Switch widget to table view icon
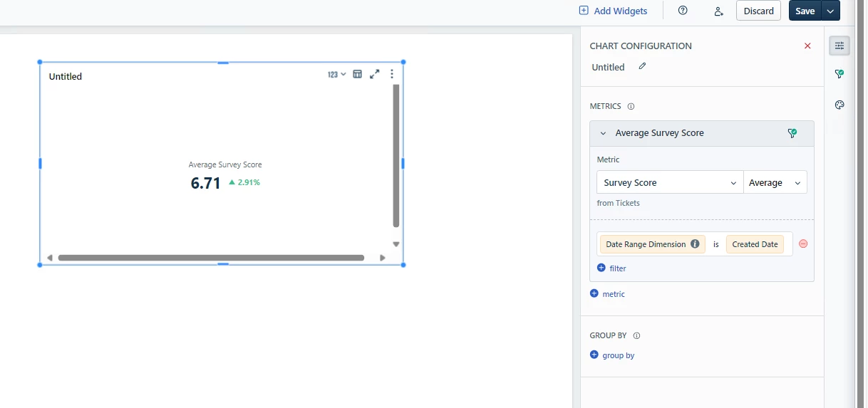Screen dimensions: 868x408 pyautogui.click(x=358, y=74)
